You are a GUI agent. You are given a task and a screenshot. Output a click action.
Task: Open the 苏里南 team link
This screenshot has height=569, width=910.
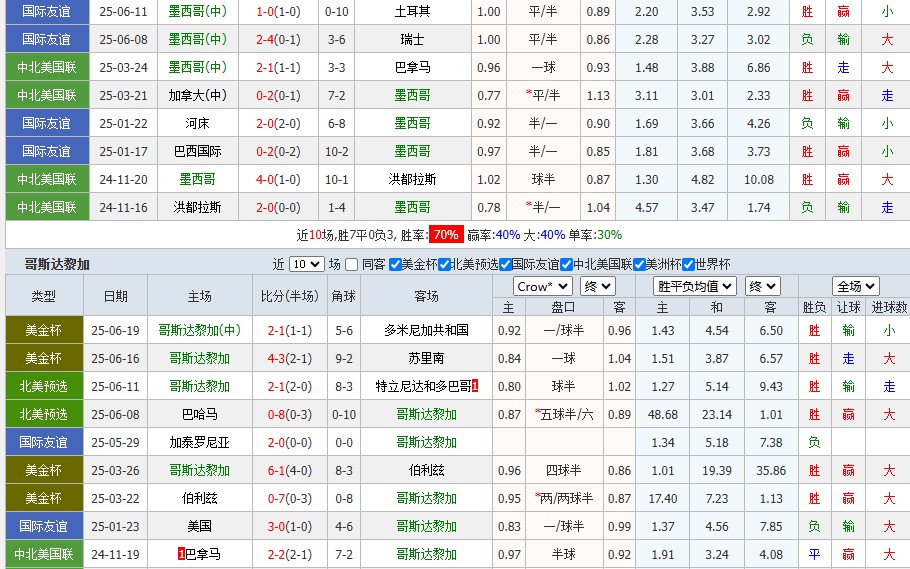pos(426,358)
